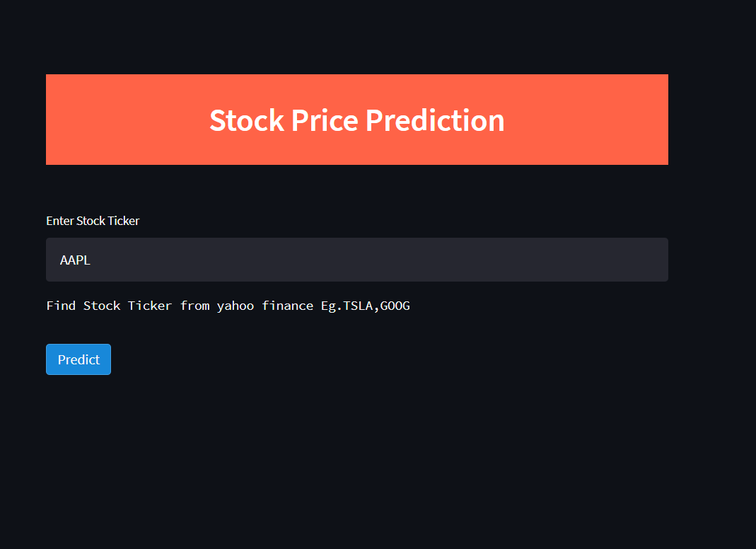Click inside the ticker text box
The width and height of the screenshot is (756, 549).
coord(283,260)
